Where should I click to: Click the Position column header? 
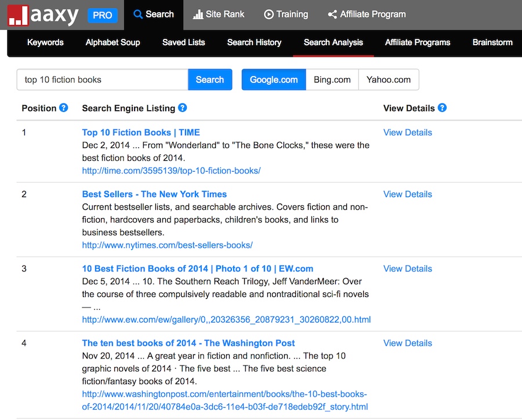(x=39, y=108)
